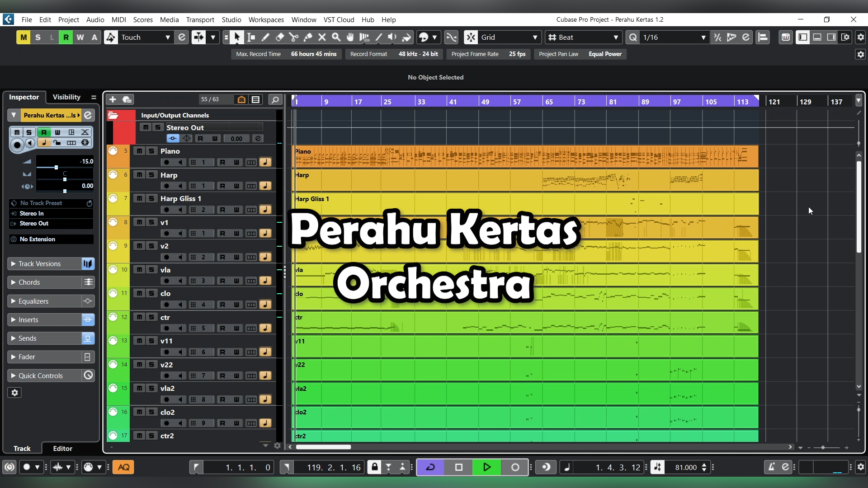
Task: Open the 1/16 quantize preset dropdown
Action: click(x=703, y=38)
